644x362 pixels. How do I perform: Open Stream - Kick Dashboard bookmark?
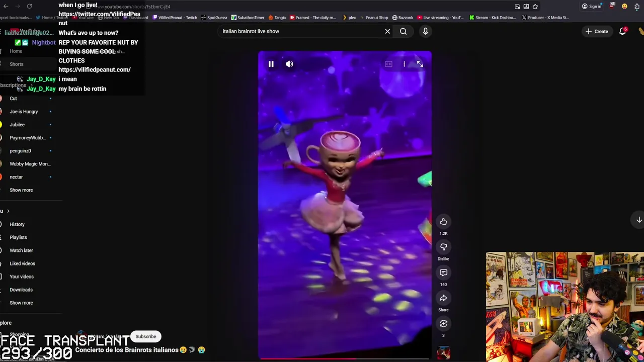click(493, 18)
